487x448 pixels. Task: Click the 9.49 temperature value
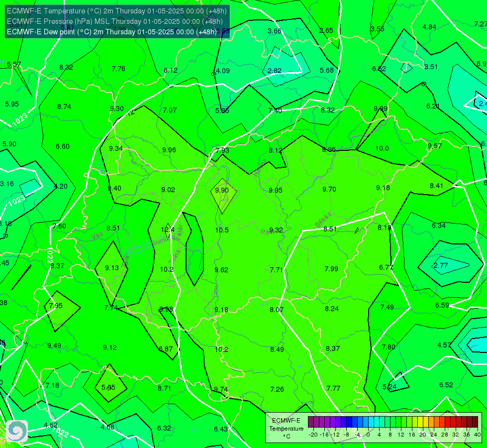coord(54,346)
